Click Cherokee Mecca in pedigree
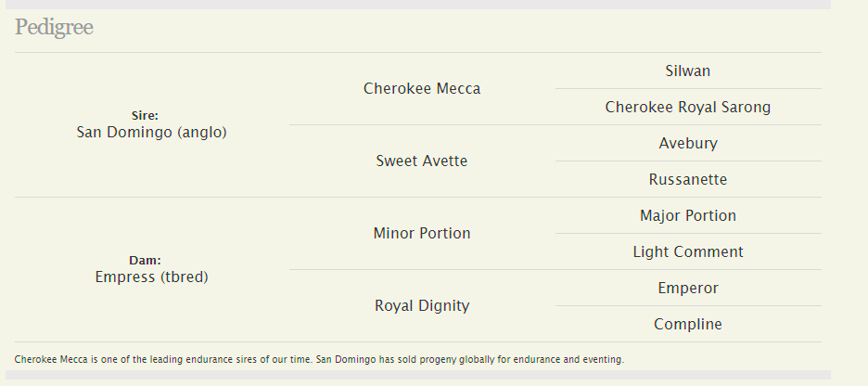 (422, 88)
